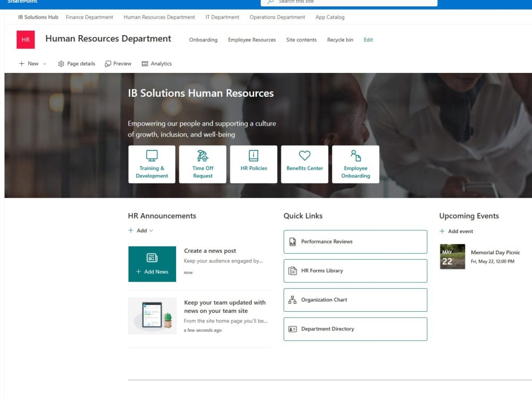This screenshot has height=399, width=532.
Task: Open Recycle bin in site navigation
Action: [x=340, y=40]
